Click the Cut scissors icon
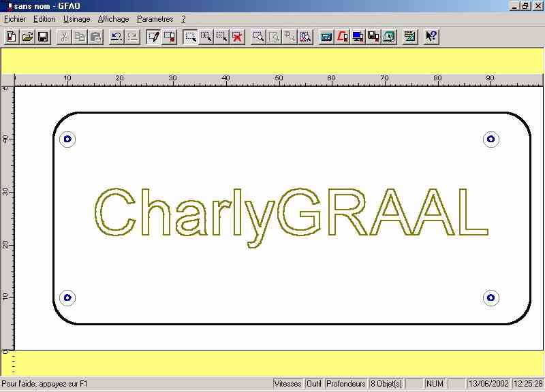 coord(64,37)
